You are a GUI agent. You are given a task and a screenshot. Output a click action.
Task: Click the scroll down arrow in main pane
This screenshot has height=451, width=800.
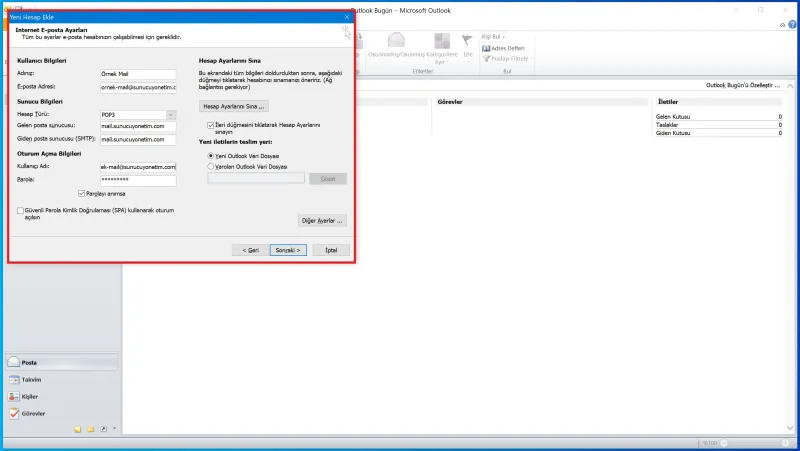tap(790, 428)
